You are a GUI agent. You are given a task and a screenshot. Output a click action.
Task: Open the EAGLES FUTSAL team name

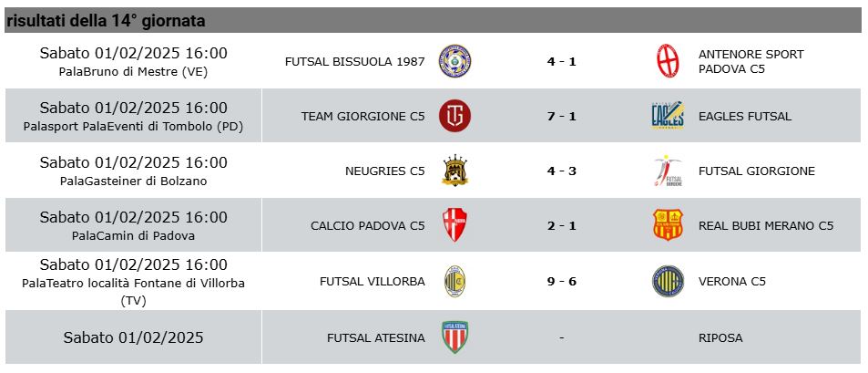coord(744,117)
